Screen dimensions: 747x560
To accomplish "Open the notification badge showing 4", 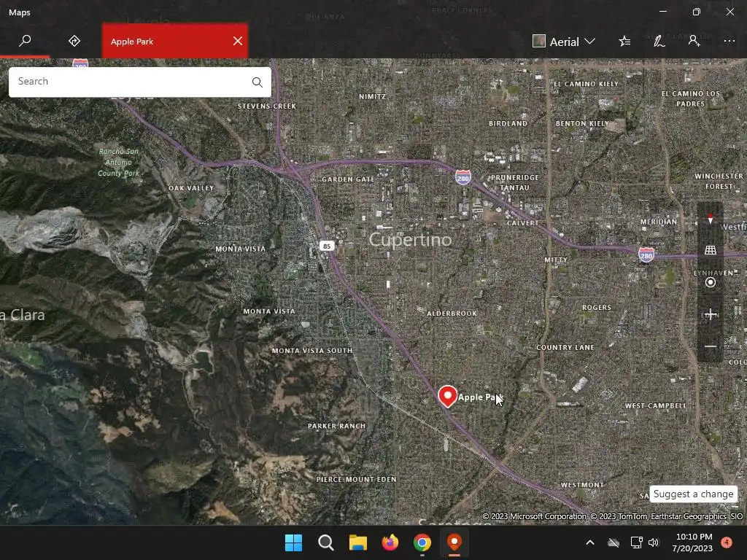I will [727, 542].
